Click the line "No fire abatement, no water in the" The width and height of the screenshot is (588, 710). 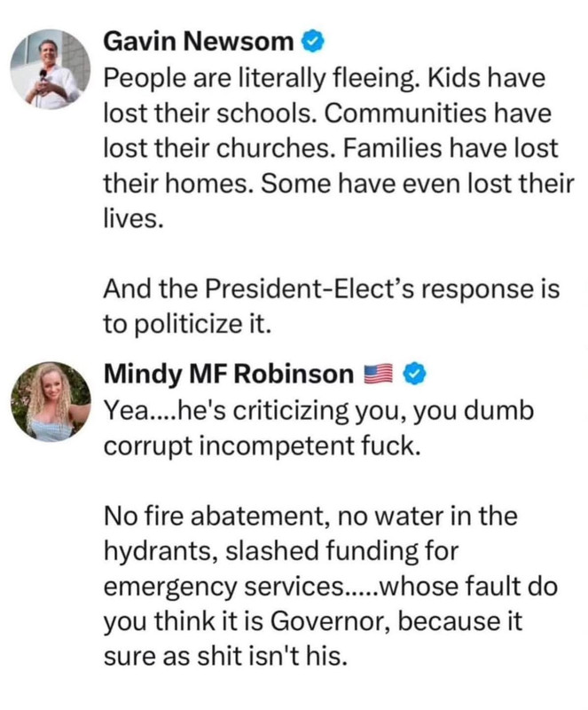pyautogui.click(x=310, y=516)
